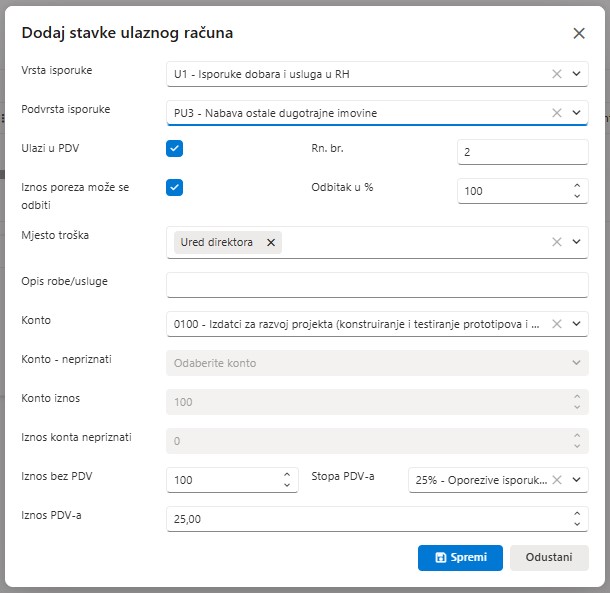The image size is (610, 593).
Task: Increase the Odbitak u % value
Action: pos(576,185)
